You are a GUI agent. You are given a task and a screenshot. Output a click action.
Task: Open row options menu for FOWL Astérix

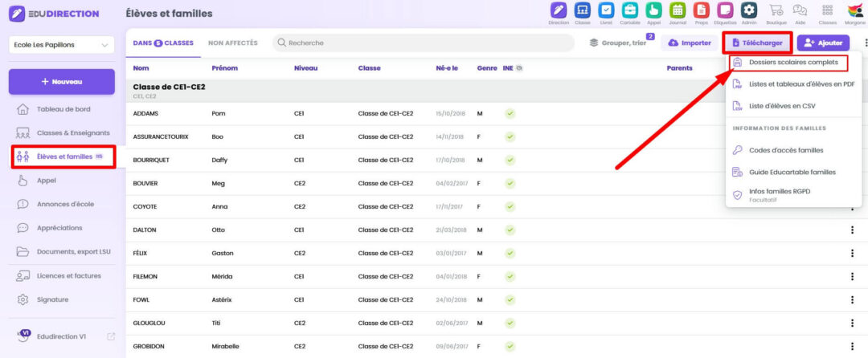852,299
